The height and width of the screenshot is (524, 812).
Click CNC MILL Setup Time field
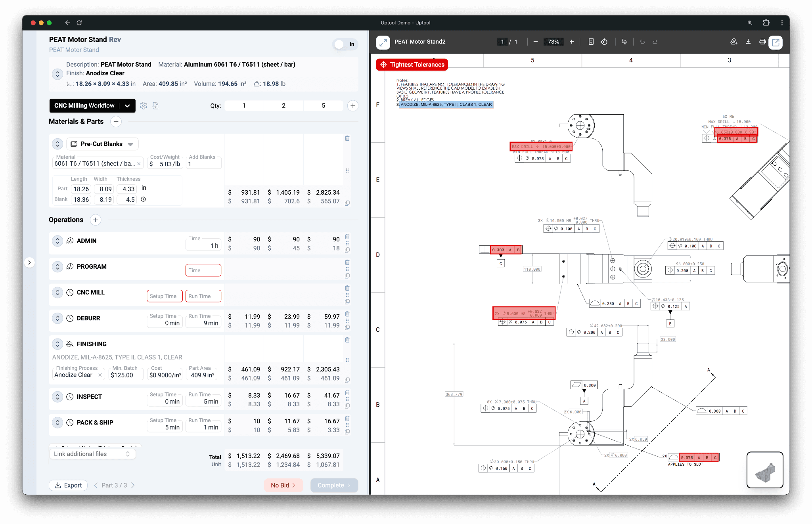(x=165, y=296)
